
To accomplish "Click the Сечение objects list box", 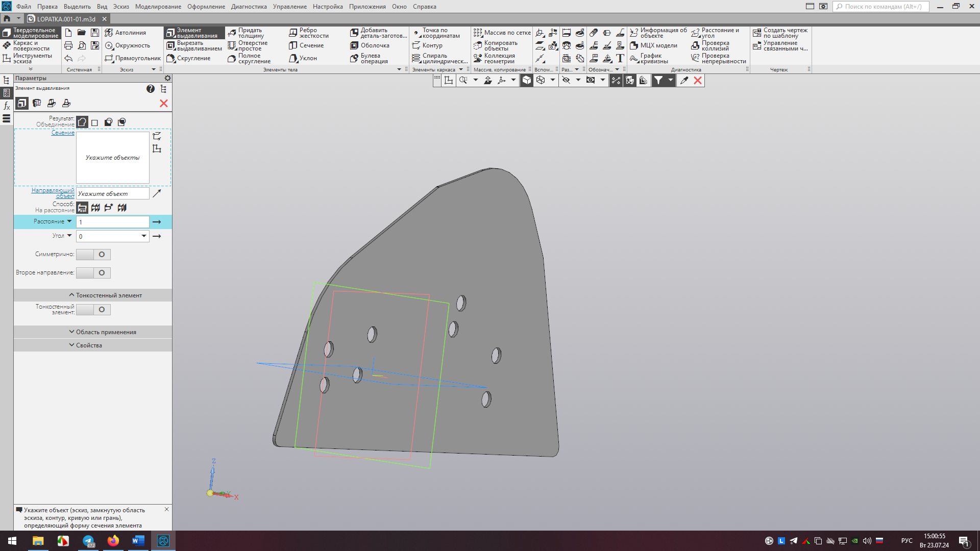I will pos(113,158).
